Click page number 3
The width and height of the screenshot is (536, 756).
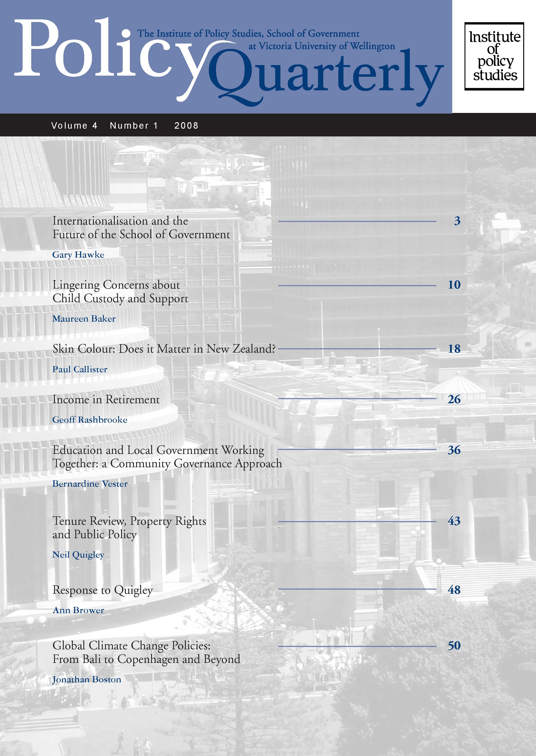tap(457, 221)
